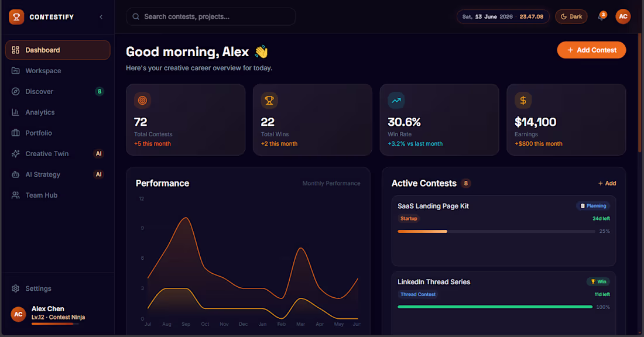Image resolution: width=644 pixels, height=337 pixels.
Task: Click the Add link in Active Contests
Action: [607, 184]
